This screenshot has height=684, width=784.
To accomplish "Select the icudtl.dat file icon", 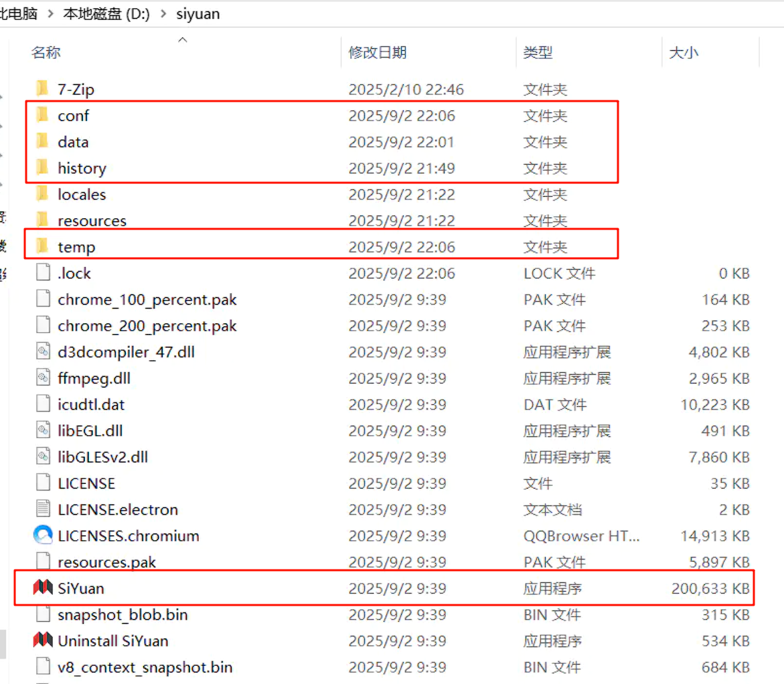I will click(x=43, y=404).
